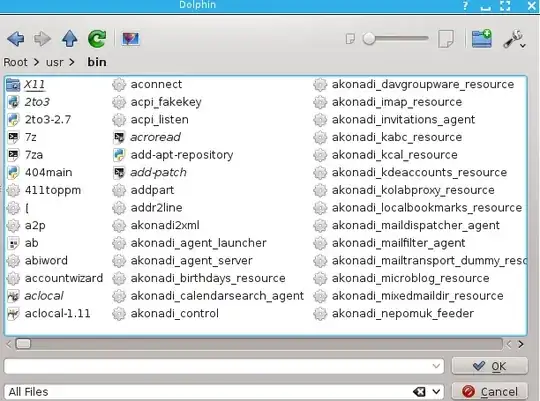The image size is (540, 401).
Task: Select the [ executable icon
Action: coord(13,208)
